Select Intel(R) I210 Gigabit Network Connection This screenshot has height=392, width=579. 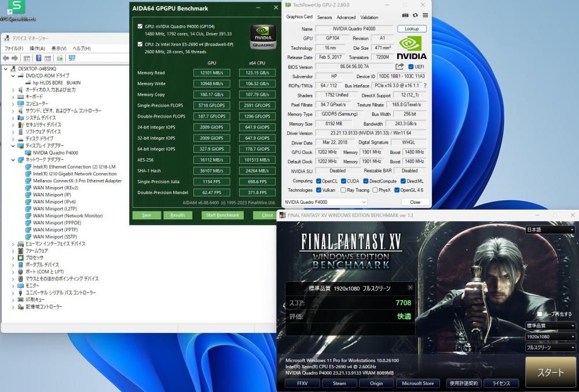[x=75, y=174]
